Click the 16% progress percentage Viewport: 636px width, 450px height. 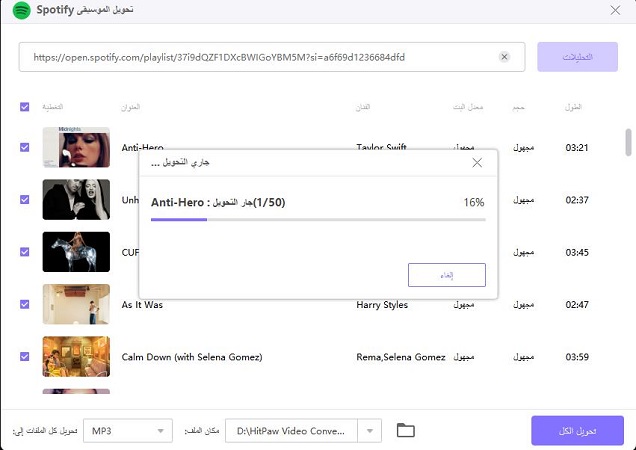[x=474, y=202]
